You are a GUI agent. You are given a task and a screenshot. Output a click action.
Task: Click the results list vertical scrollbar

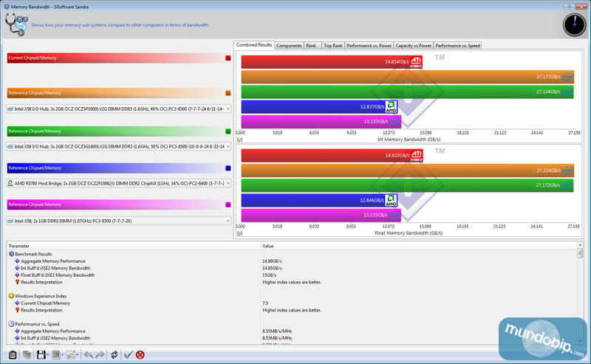(580, 293)
